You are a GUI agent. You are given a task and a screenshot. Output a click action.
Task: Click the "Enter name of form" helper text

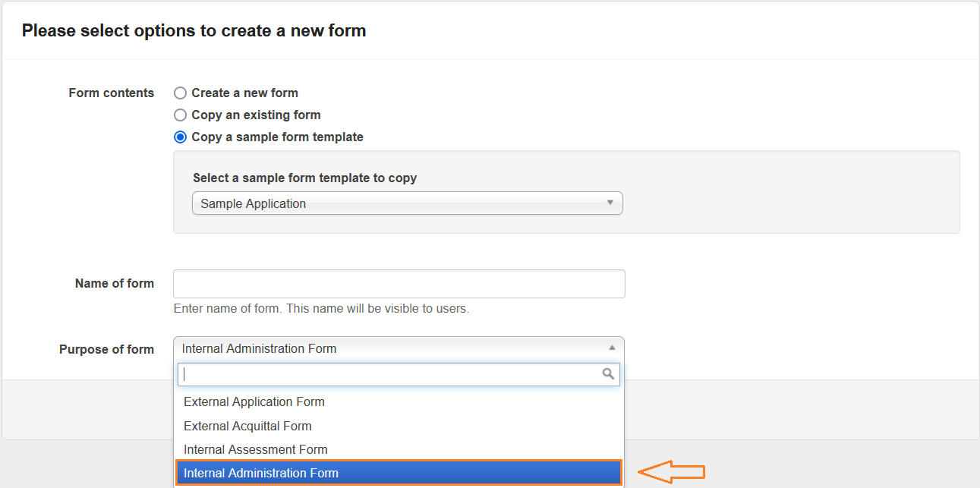pos(321,309)
